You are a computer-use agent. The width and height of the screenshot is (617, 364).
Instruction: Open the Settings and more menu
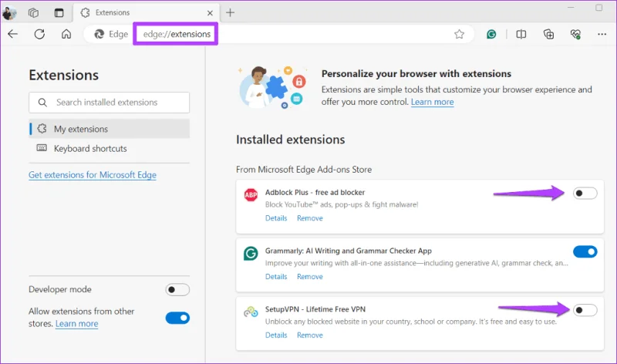tap(602, 34)
